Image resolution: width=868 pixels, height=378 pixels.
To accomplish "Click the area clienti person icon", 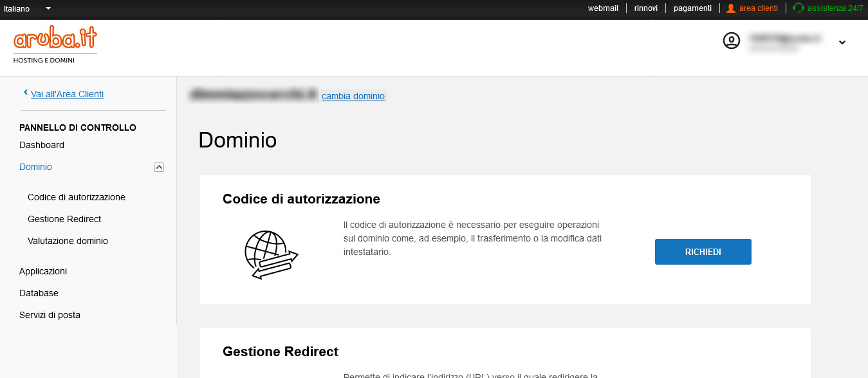I will click(730, 8).
